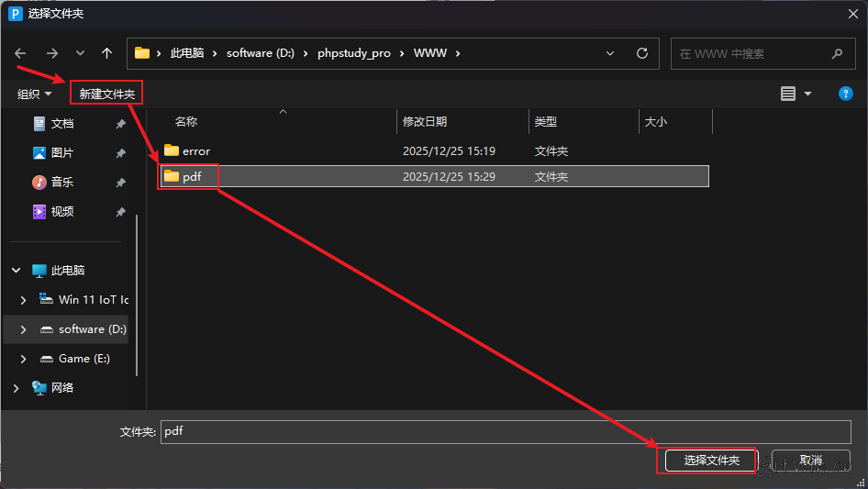The width and height of the screenshot is (868, 489).
Task: Click the 取消 button
Action: (811, 461)
